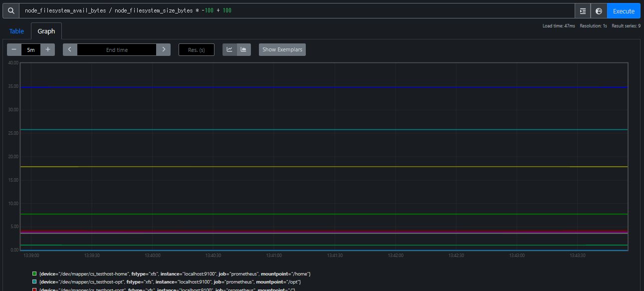Open the End time picker
Viewport: 644px width, 291px height.
coord(116,49)
